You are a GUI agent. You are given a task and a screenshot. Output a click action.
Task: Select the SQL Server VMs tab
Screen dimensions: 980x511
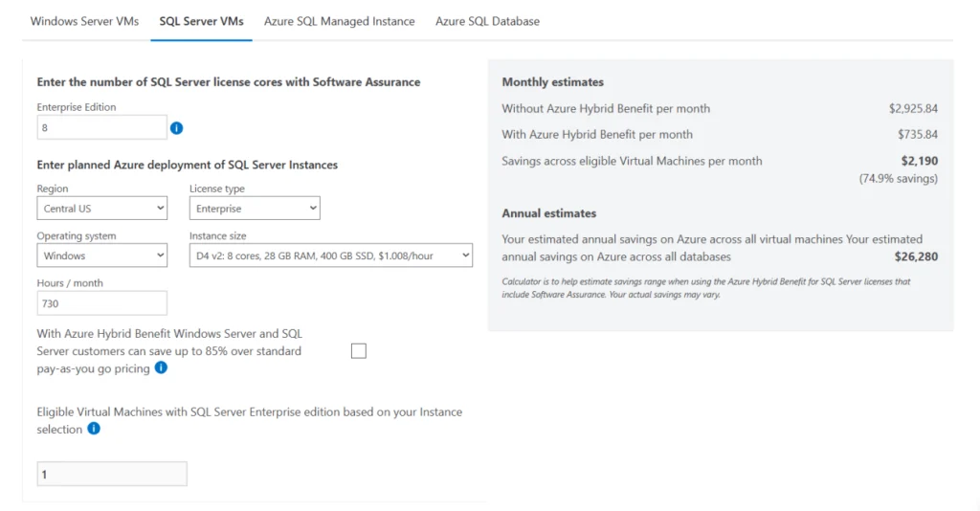click(x=201, y=21)
